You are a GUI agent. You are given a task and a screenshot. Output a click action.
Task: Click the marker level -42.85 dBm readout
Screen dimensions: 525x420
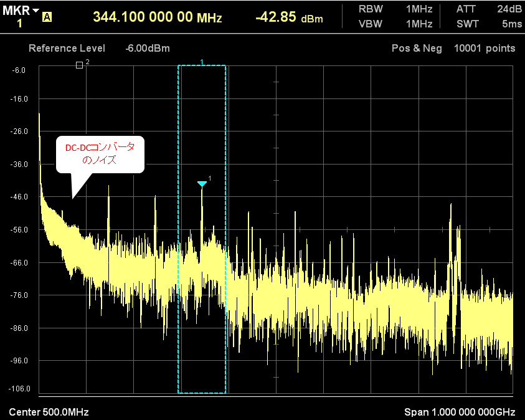pyautogui.click(x=290, y=17)
